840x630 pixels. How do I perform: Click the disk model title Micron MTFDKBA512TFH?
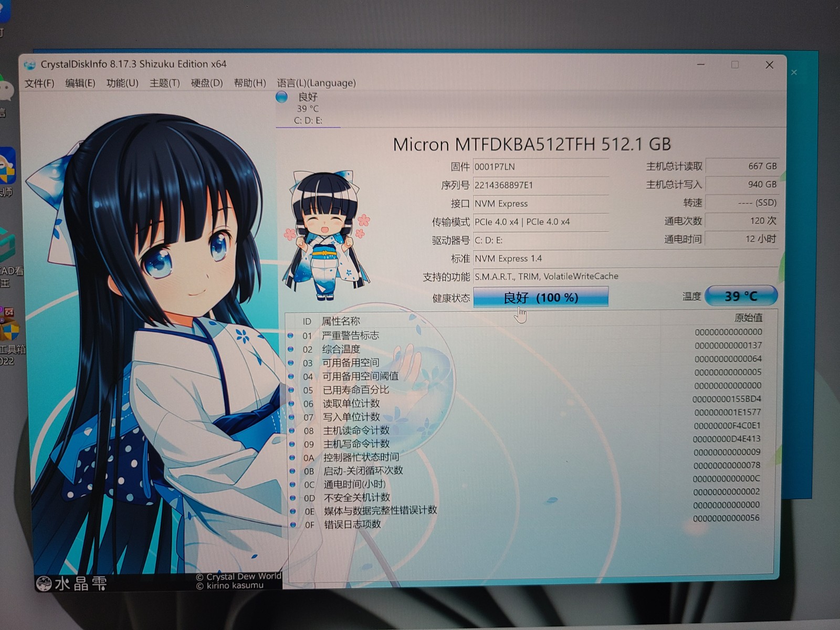coord(532,144)
